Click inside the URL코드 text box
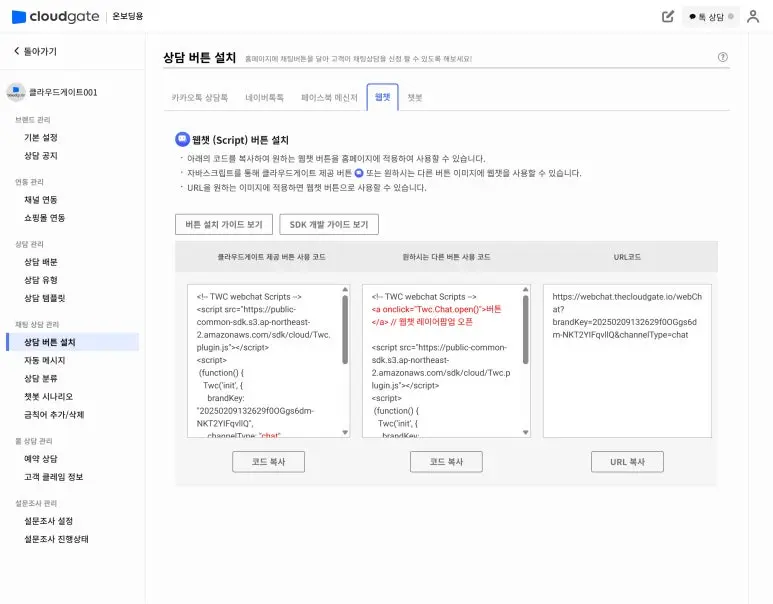The image size is (773, 604). click(x=627, y=360)
